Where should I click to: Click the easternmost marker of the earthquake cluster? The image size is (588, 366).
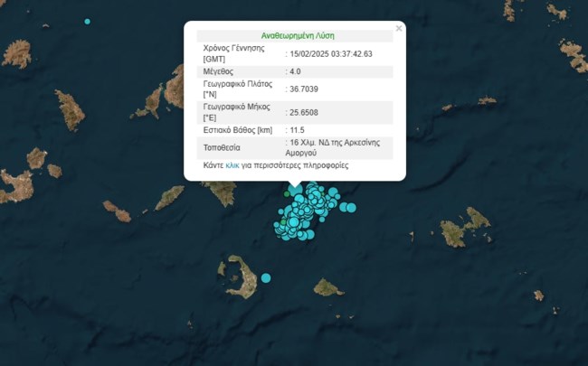(x=351, y=208)
